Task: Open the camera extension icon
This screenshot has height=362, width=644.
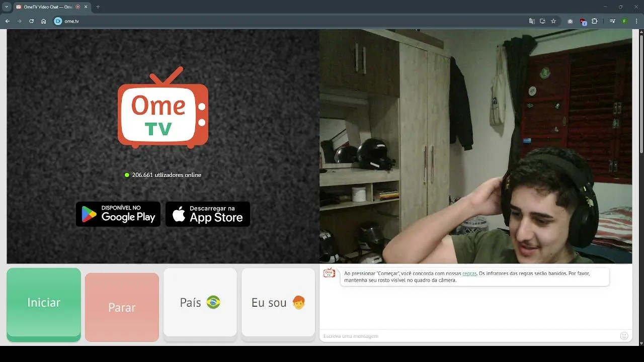Action: (570, 21)
